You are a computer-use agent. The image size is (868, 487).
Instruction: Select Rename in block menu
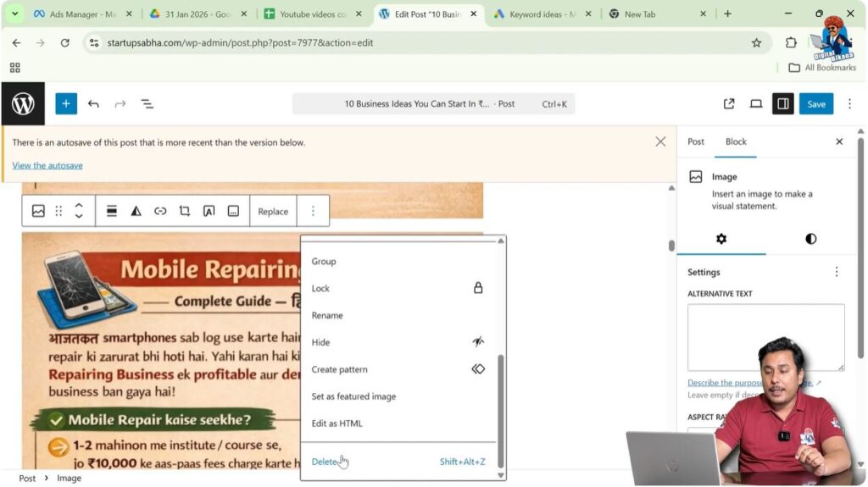[x=398, y=315]
